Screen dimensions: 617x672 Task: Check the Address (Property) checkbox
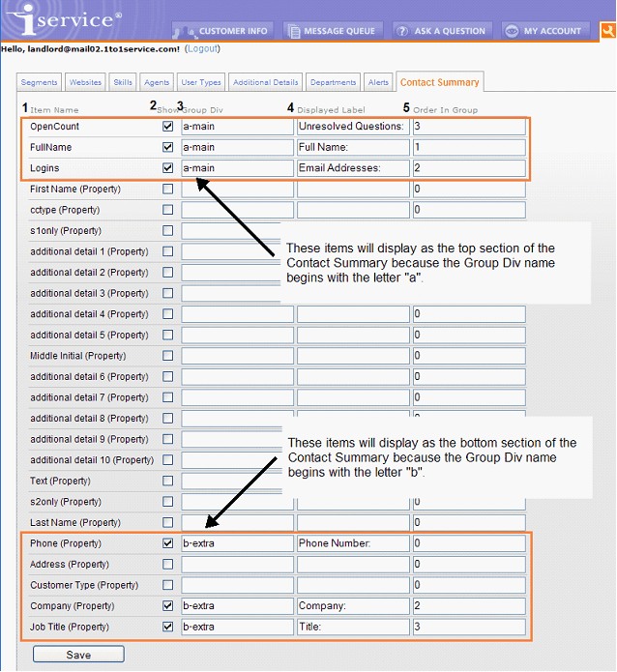pos(167,565)
